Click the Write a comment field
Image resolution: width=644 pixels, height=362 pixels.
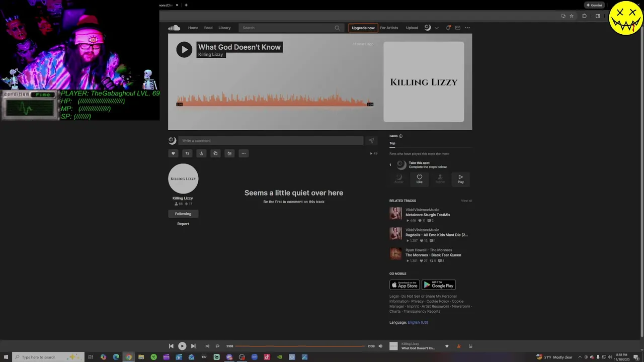pos(272,141)
